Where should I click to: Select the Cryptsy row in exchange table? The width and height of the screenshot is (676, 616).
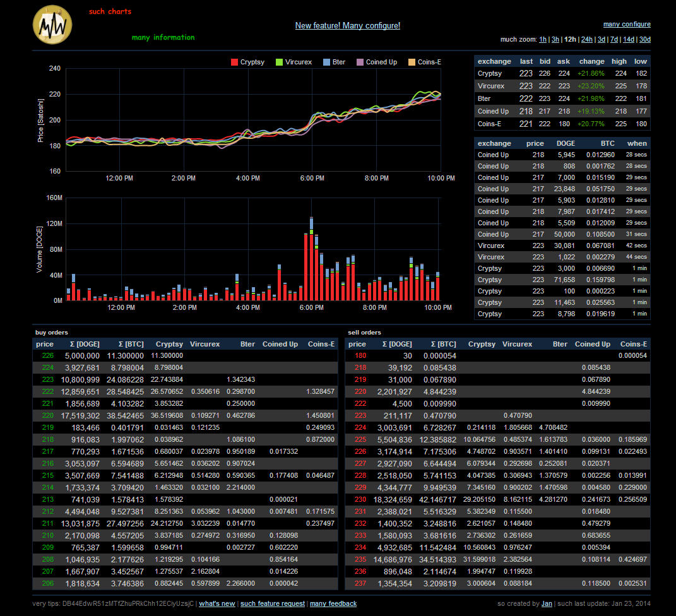[562, 73]
